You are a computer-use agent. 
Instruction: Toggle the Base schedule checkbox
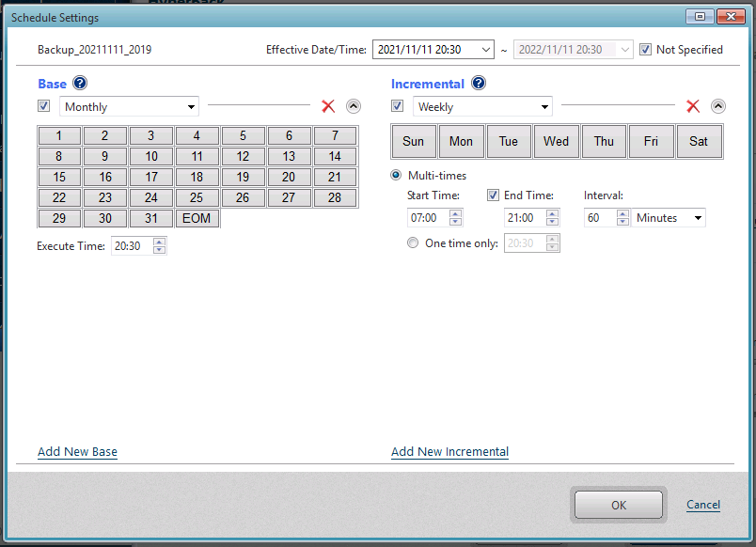(44, 106)
